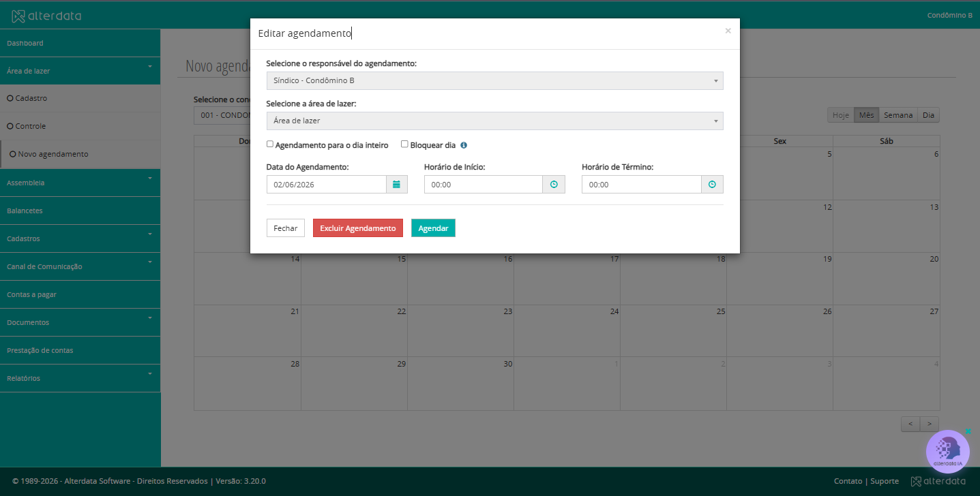Click the Excluir Agendamento button
The image size is (980, 496).
click(x=358, y=228)
